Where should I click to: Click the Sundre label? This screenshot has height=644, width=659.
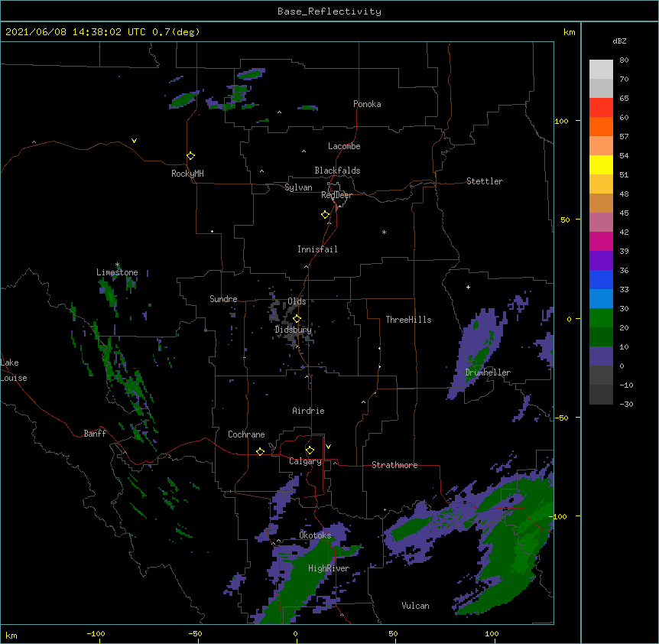(223, 299)
